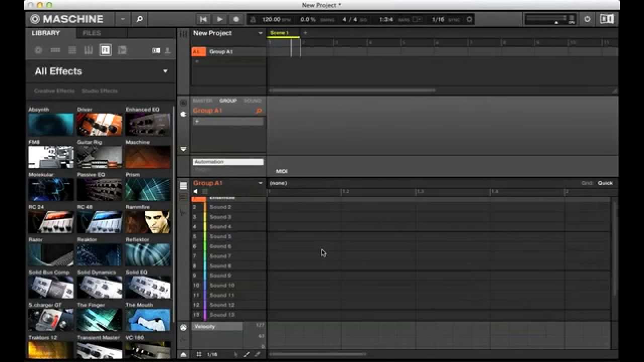Show channel properties icon in control area

(x=184, y=103)
